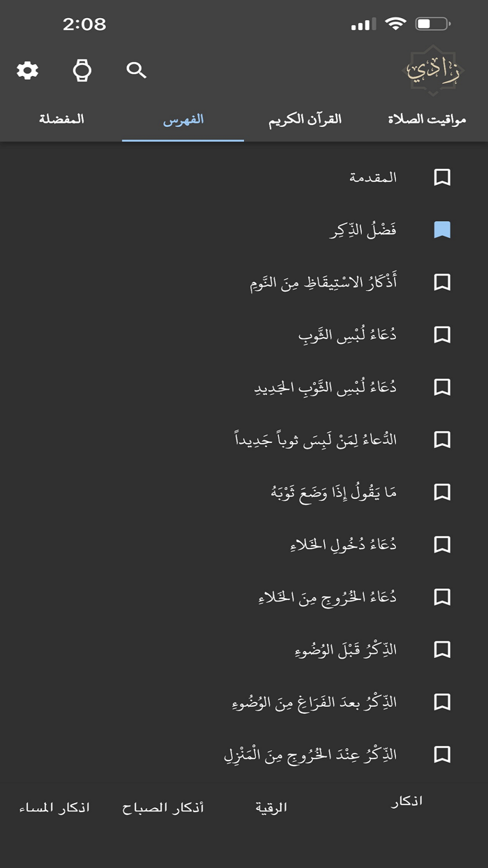Toggle bookmark on دعاء لبس الثوب
Image resolution: width=488 pixels, height=868 pixels.
click(442, 335)
